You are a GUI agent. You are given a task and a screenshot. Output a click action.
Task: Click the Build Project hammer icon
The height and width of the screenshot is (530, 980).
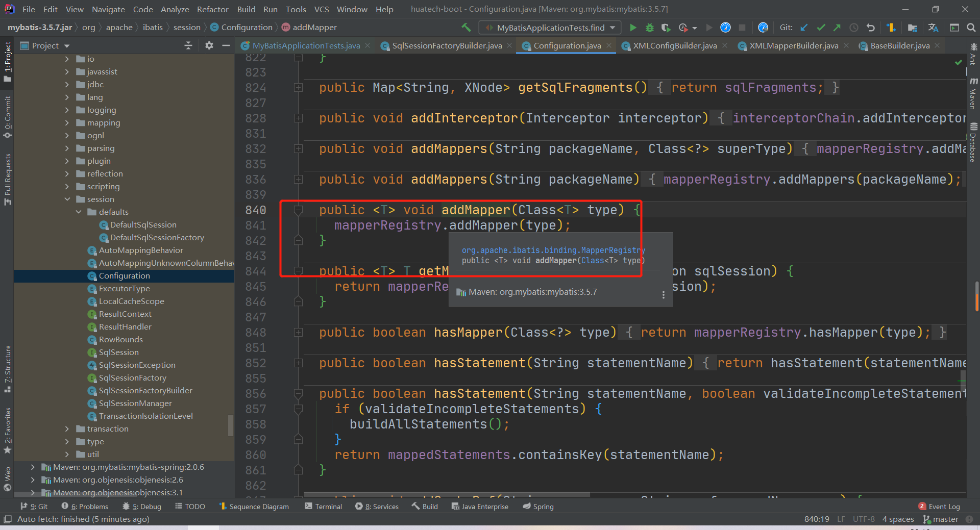tap(466, 27)
